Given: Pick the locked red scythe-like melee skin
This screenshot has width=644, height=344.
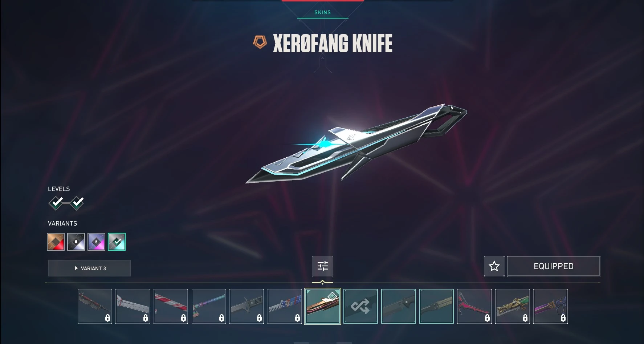Looking at the screenshot, I should click(x=474, y=306).
